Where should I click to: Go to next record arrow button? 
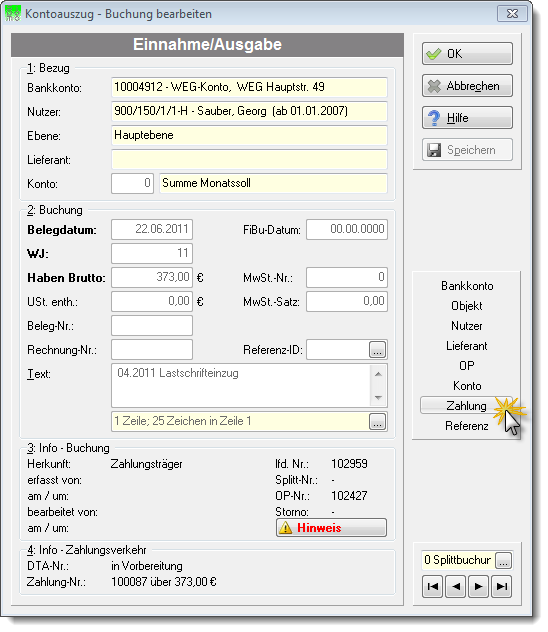coord(478,586)
